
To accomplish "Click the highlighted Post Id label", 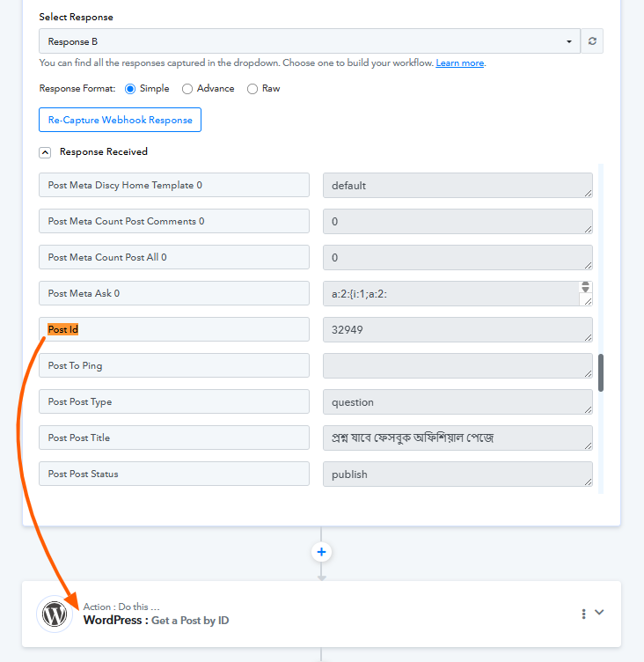I will point(63,330).
